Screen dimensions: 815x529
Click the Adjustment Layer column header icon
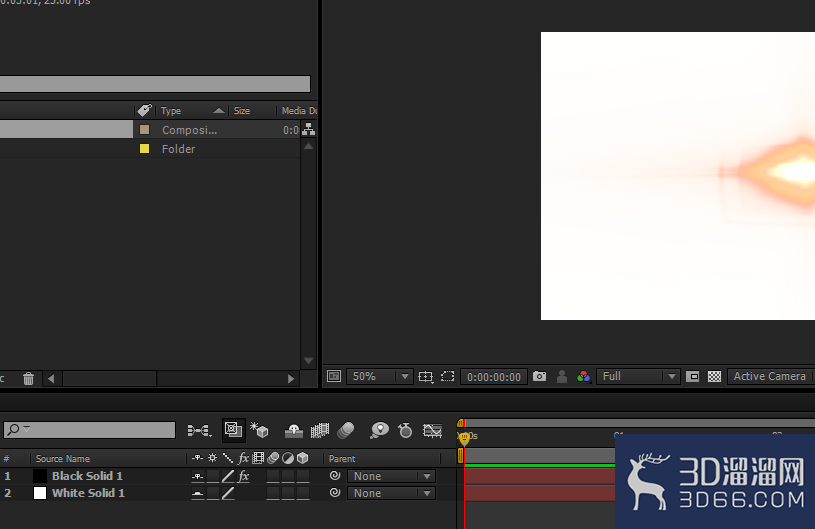click(x=287, y=458)
